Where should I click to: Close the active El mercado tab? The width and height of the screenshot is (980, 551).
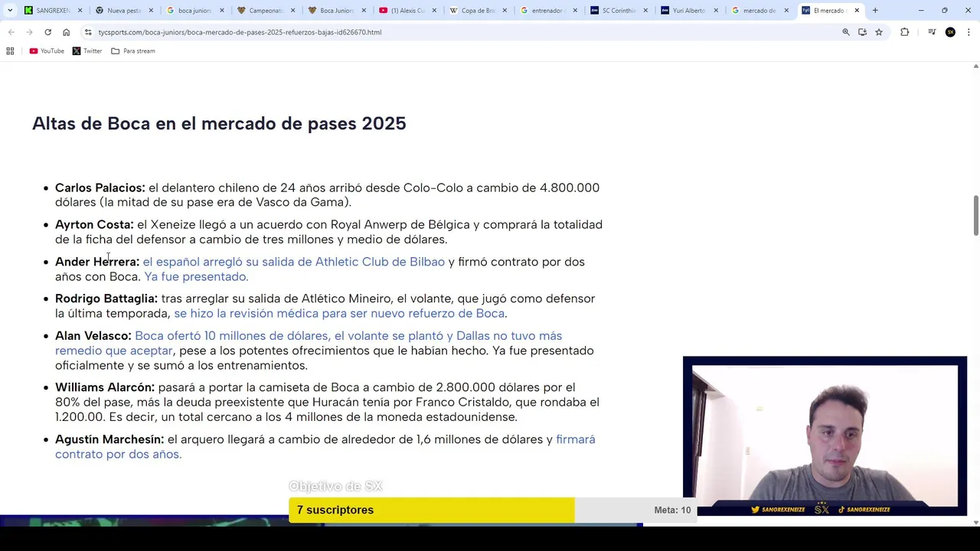pyautogui.click(x=857, y=11)
